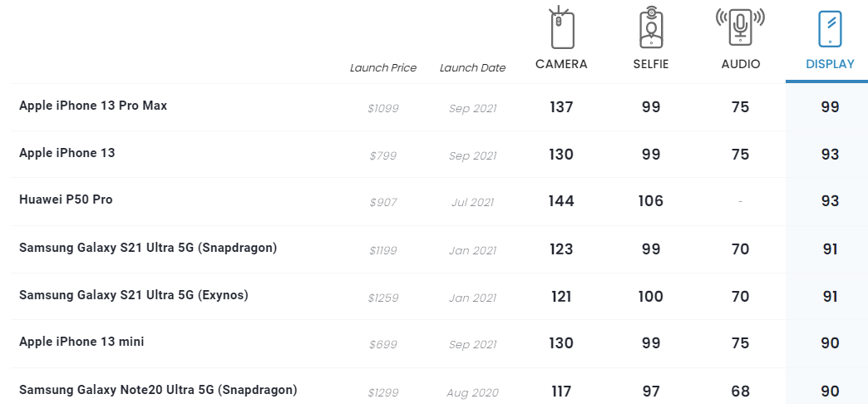
Task: Click the Audio microphone icon
Action: 740,27
